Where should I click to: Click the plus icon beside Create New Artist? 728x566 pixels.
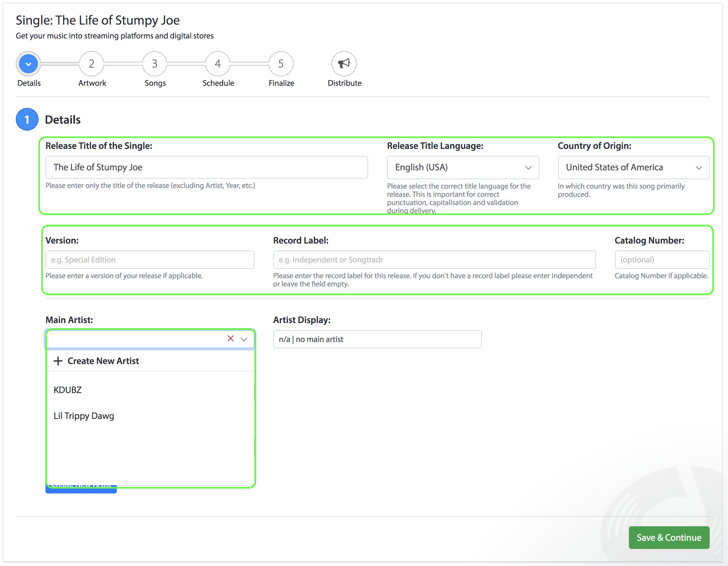coord(58,361)
